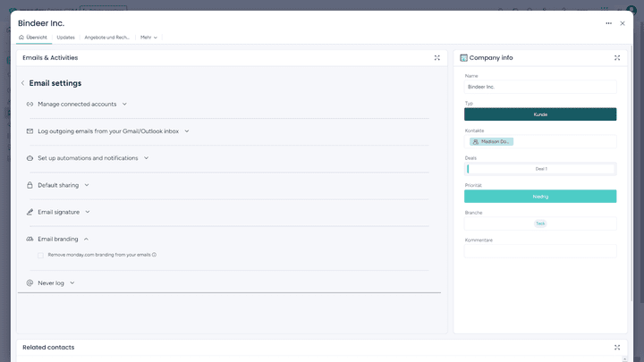Expand the Company info widget to fullscreen
The image size is (644, 362).
617,58
